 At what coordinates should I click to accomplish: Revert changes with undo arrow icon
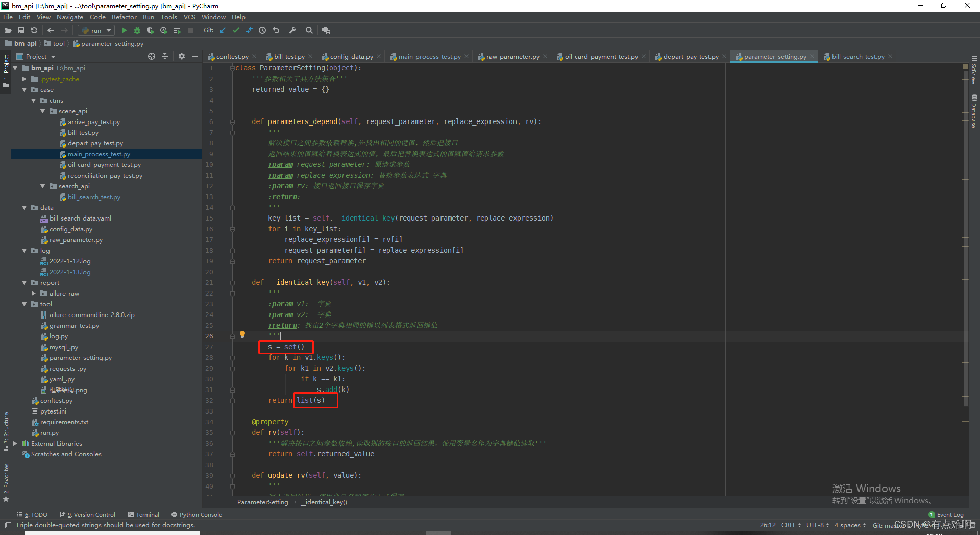coord(276,30)
